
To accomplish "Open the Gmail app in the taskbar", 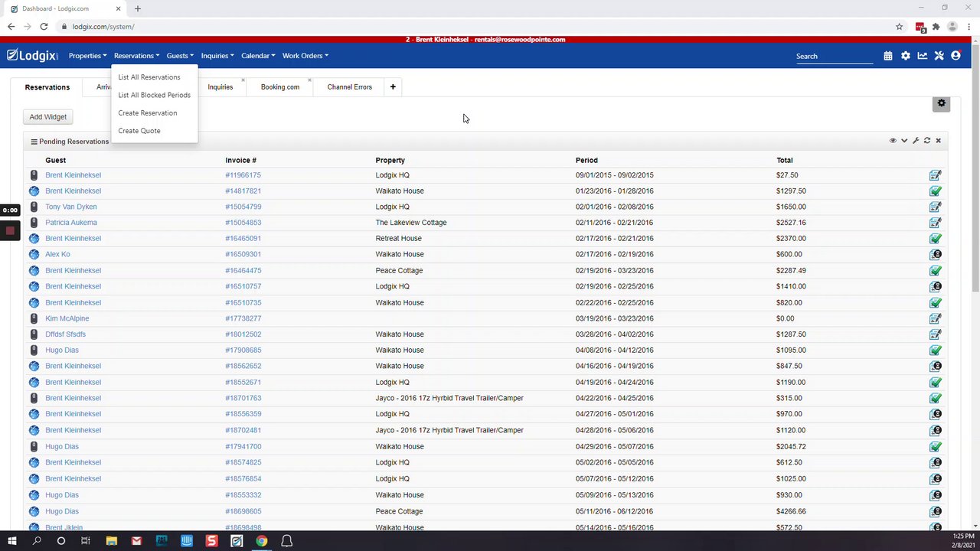I will [x=136, y=541].
